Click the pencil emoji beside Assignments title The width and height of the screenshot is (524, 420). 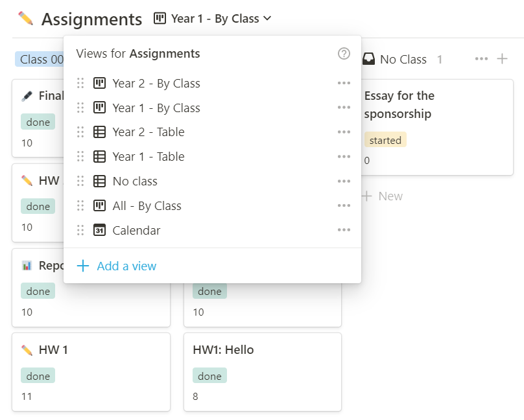click(x=26, y=18)
